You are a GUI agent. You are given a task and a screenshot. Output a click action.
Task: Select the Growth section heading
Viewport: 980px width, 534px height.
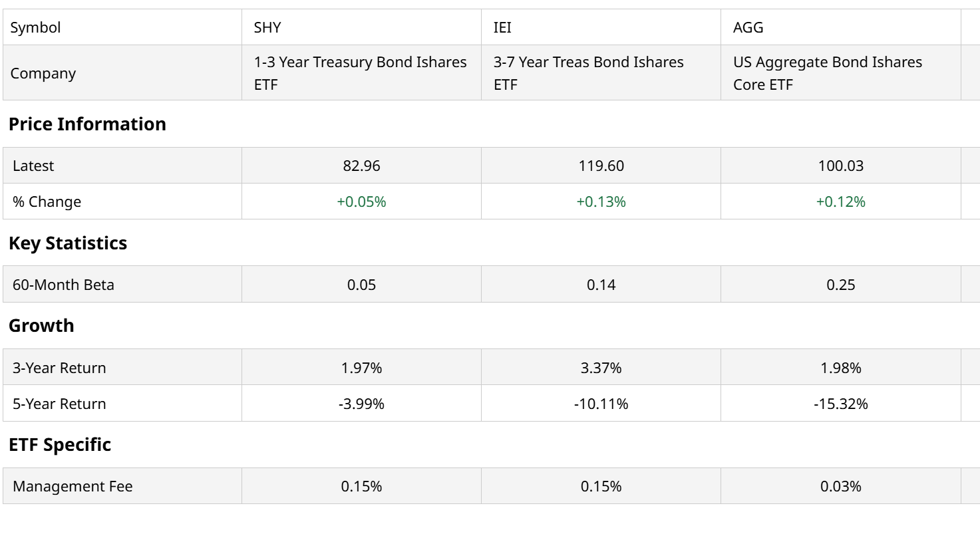coord(41,326)
